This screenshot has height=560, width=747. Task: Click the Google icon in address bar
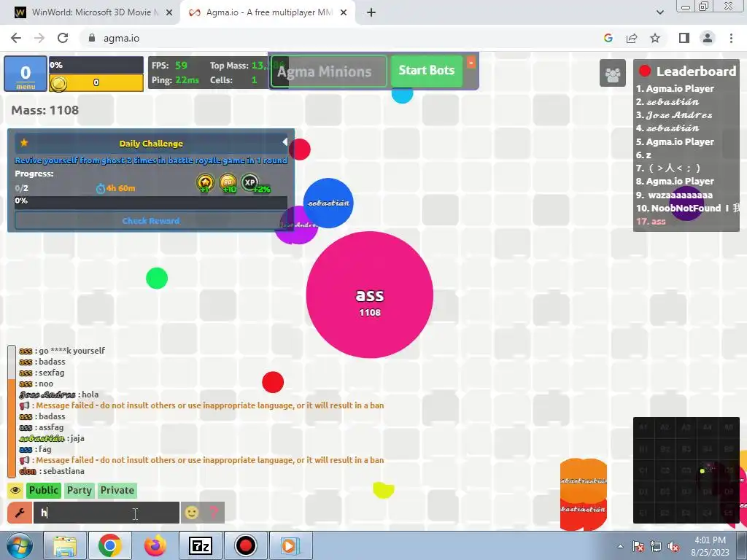[608, 38]
